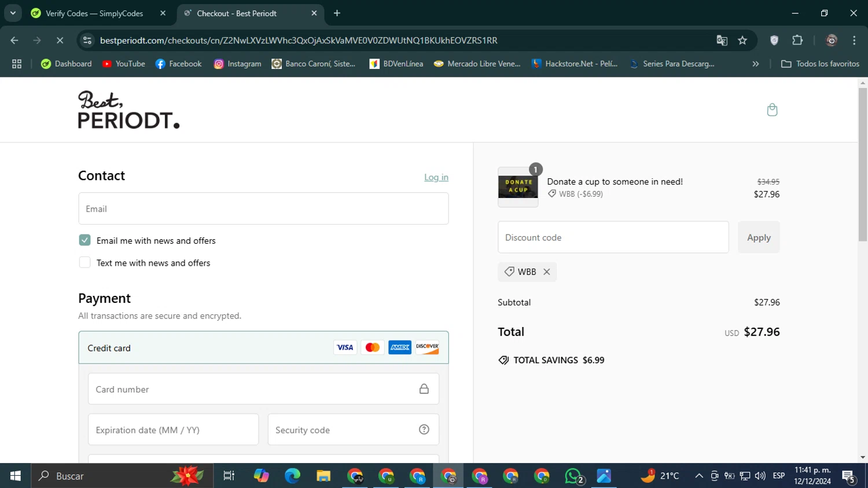Open the Banco Caroní bookmark
The height and width of the screenshot is (488, 868).
point(314,64)
